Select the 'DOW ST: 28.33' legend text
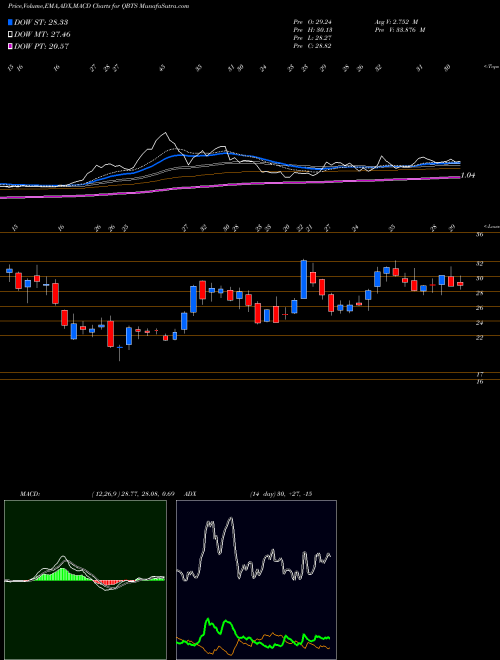500x660 pixels. point(41,22)
